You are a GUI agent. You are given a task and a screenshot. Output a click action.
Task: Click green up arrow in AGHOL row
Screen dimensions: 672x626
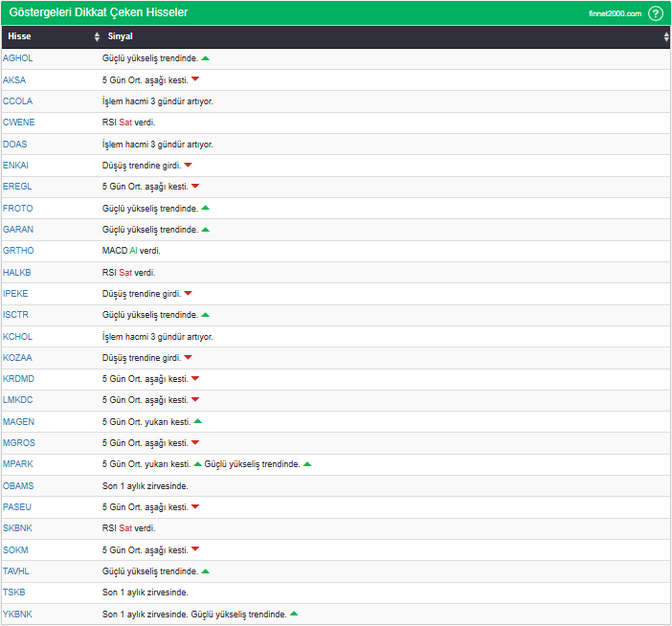[206, 58]
